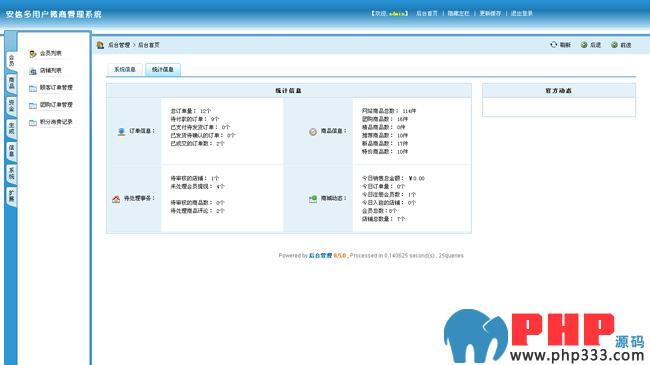Select the 统计信息 tab

[162, 69]
